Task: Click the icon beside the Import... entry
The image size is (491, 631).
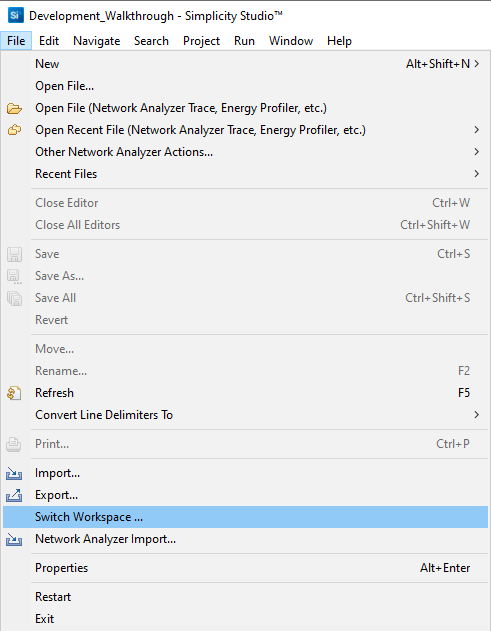Action: point(14,474)
